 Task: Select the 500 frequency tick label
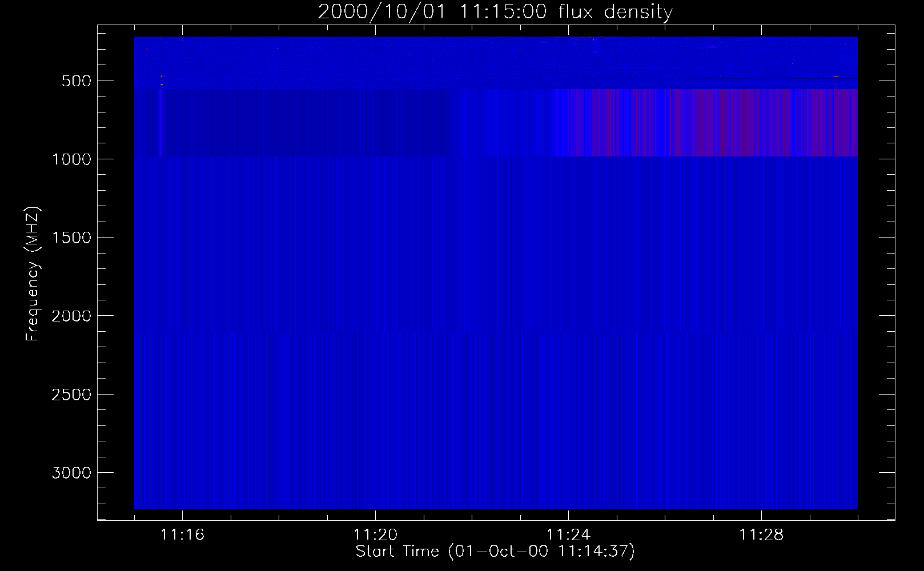point(77,81)
